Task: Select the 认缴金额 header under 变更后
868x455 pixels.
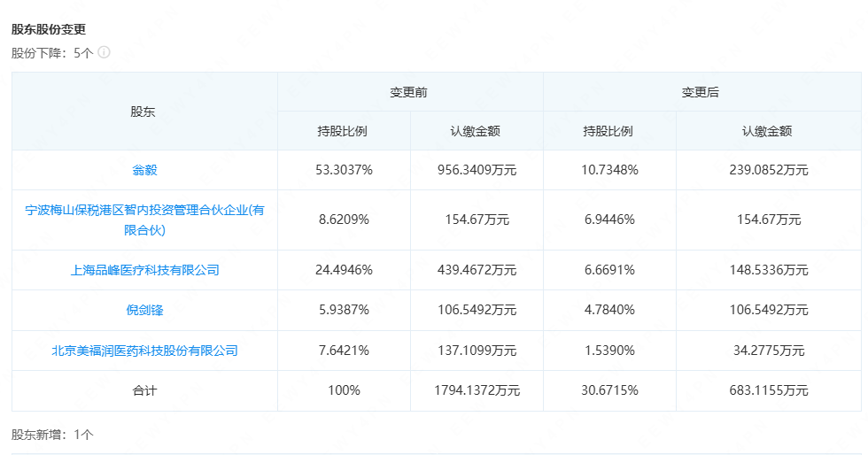Action: (767, 131)
